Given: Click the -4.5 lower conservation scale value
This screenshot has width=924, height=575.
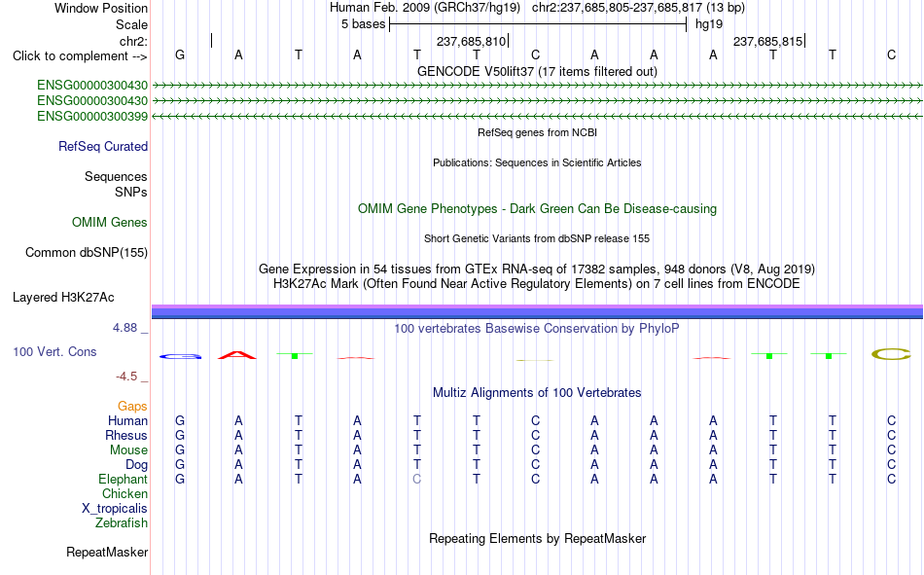Looking at the screenshot, I should (x=126, y=377).
